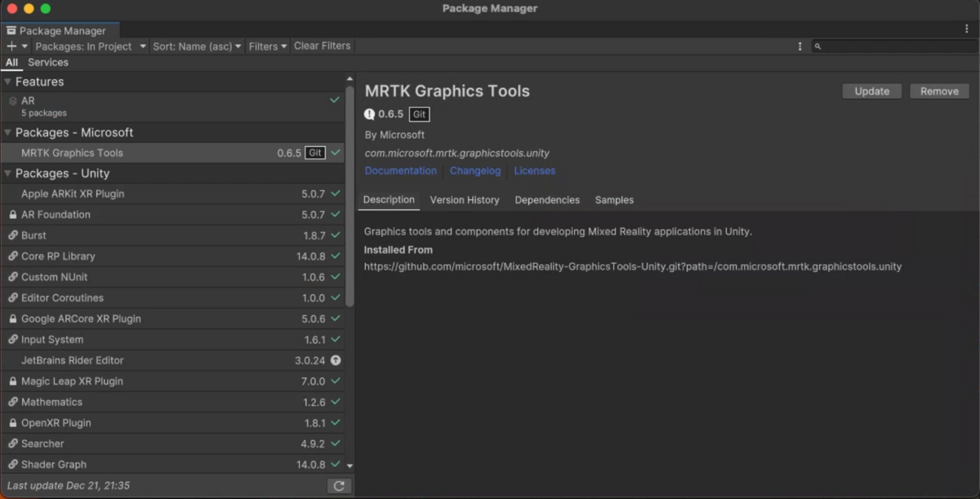Click the 'Last update Dec 21, 21:35' status

click(69, 486)
